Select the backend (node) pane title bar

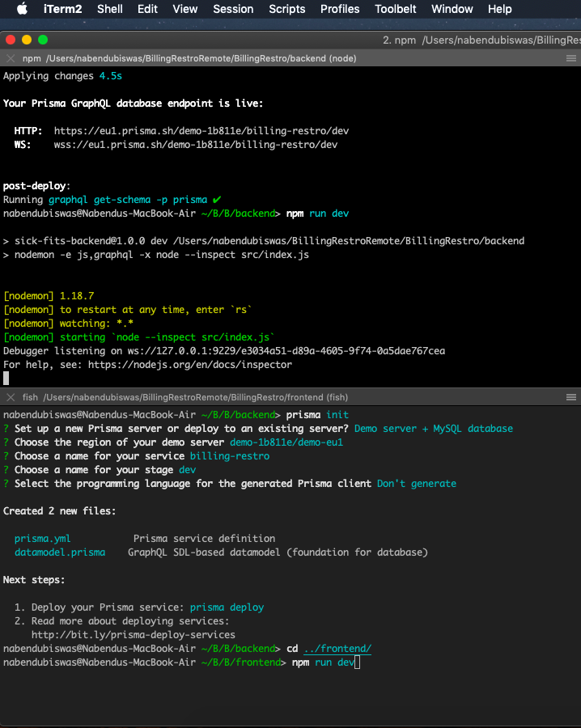tap(290, 58)
